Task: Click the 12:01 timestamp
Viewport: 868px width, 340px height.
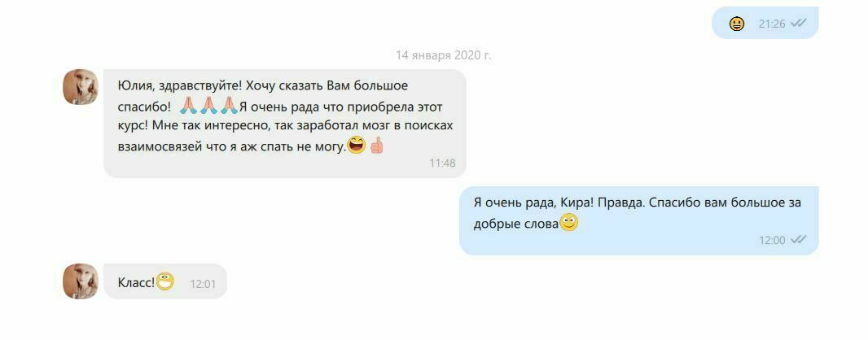Action: point(203,284)
